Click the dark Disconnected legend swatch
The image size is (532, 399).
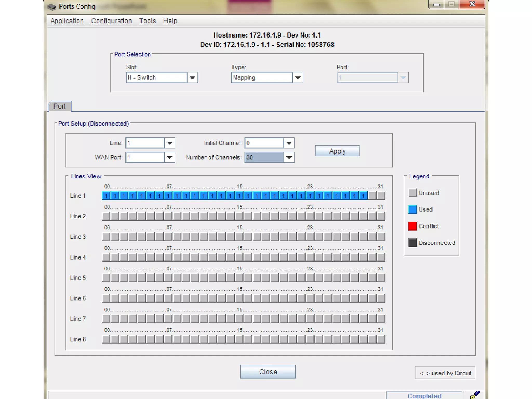[412, 243]
